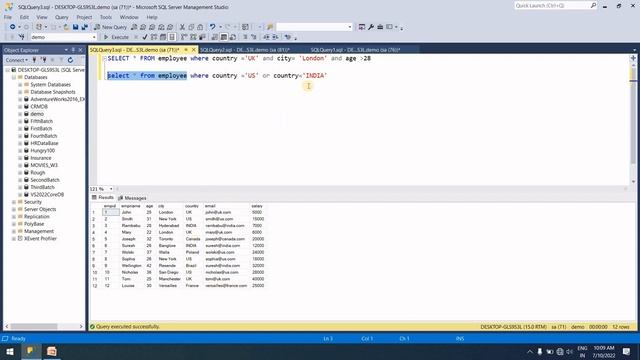This screenshot has width=640, height=360.
Task: Select the Hungry100 database
Action: click(42, 151)
